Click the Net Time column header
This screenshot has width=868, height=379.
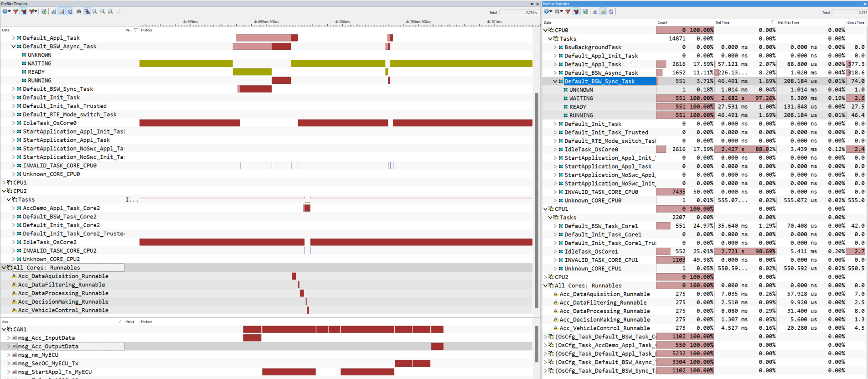coord(722,22)
